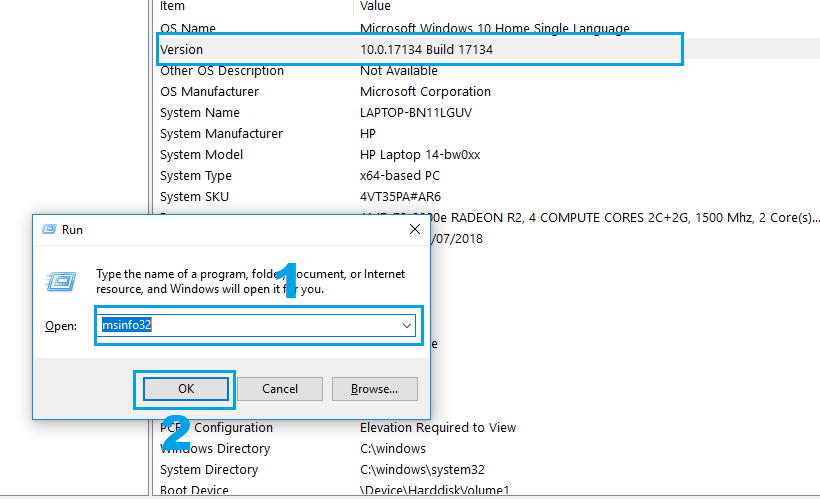Close the Run dialog
This screenshot has height=499, width=820.
pos(414,229)
